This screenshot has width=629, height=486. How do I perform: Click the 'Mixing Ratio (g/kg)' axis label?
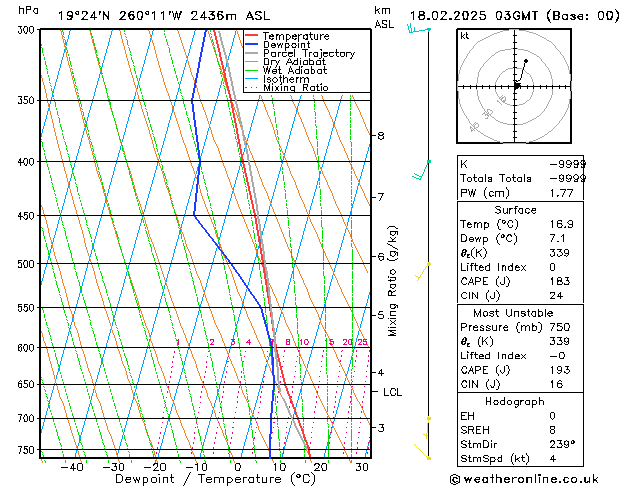pos(392,281)
